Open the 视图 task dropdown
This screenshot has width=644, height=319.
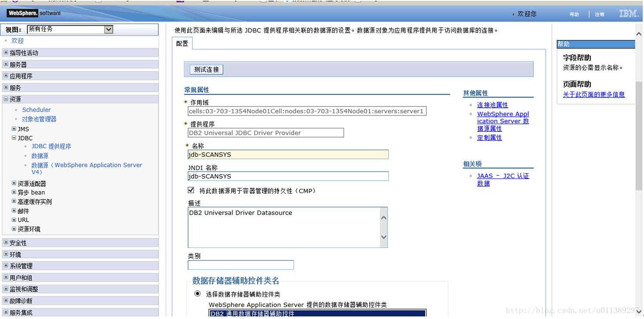pos(70,29)
